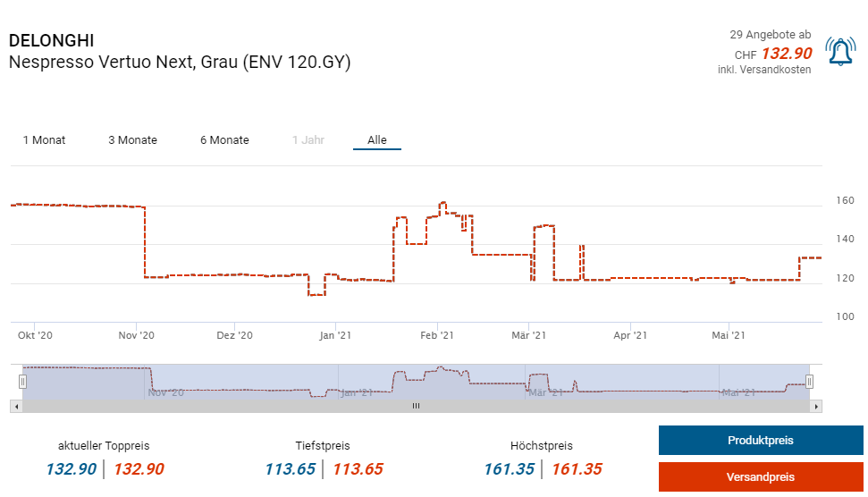Click the right arrow of the chart scrollbar
The height and width of the screenshot is (497, 868).
[816, 406]
